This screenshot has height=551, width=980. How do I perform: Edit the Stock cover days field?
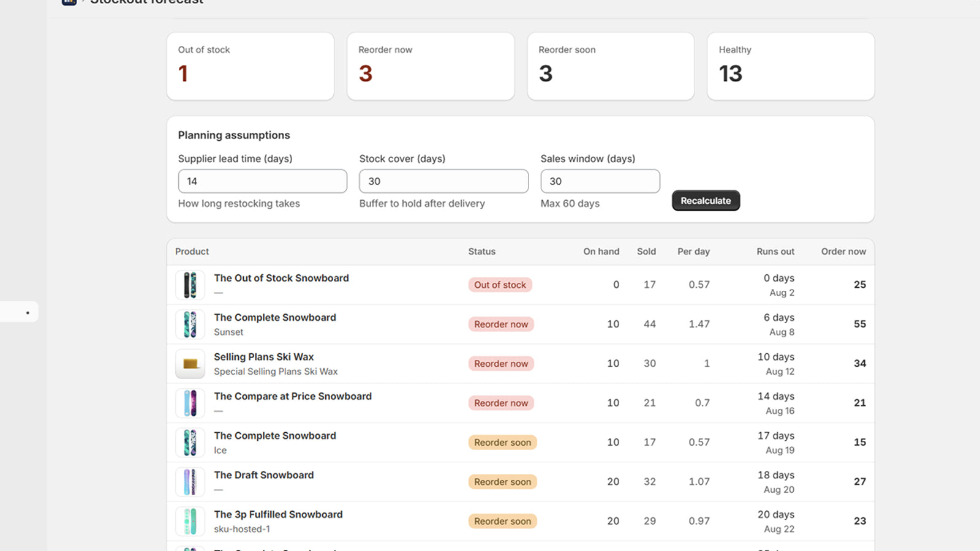pyautogui.click(x=443, y=181)
